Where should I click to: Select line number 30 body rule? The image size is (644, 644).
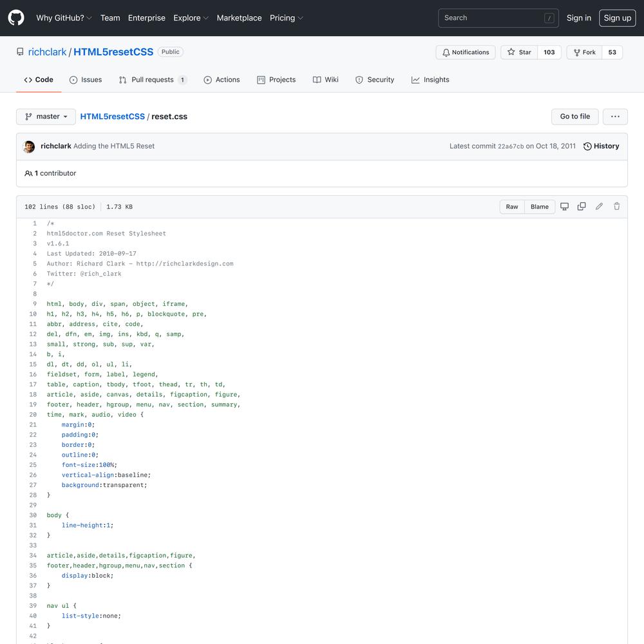(33, 515)
